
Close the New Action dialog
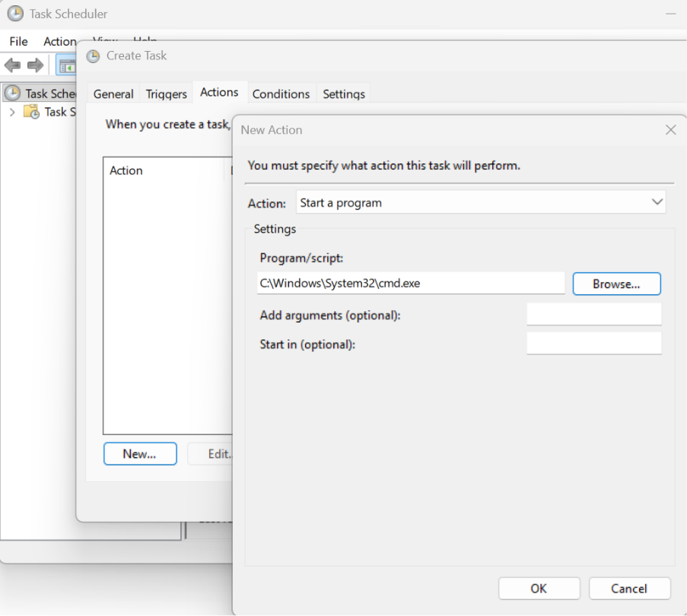(x=670, y=130)
